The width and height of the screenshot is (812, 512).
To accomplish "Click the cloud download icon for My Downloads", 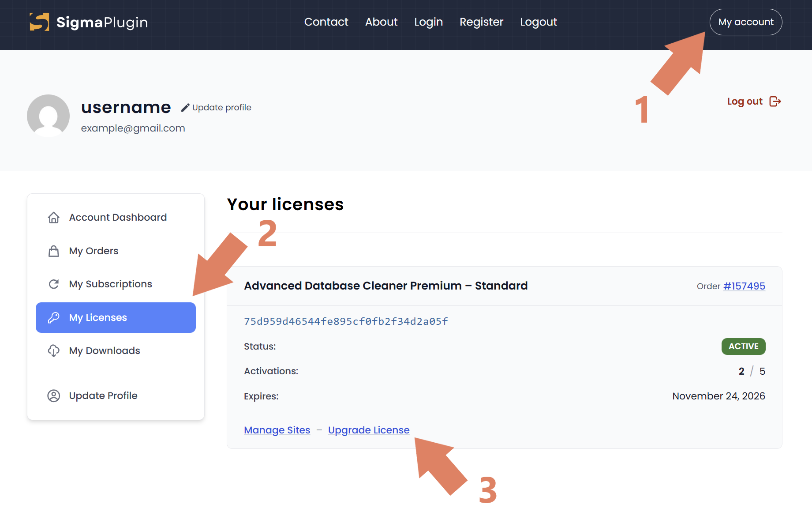I will point(54,351).
